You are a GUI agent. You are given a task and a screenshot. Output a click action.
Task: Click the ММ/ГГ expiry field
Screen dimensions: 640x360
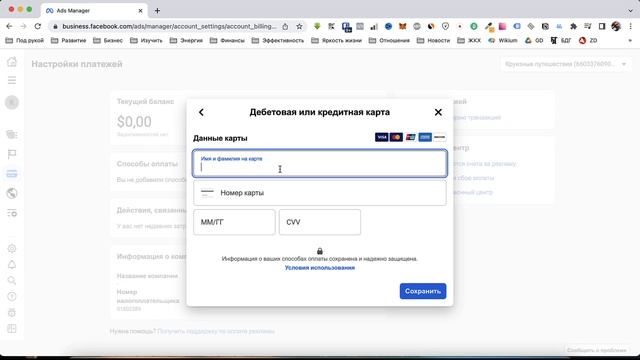coord(234,222)
